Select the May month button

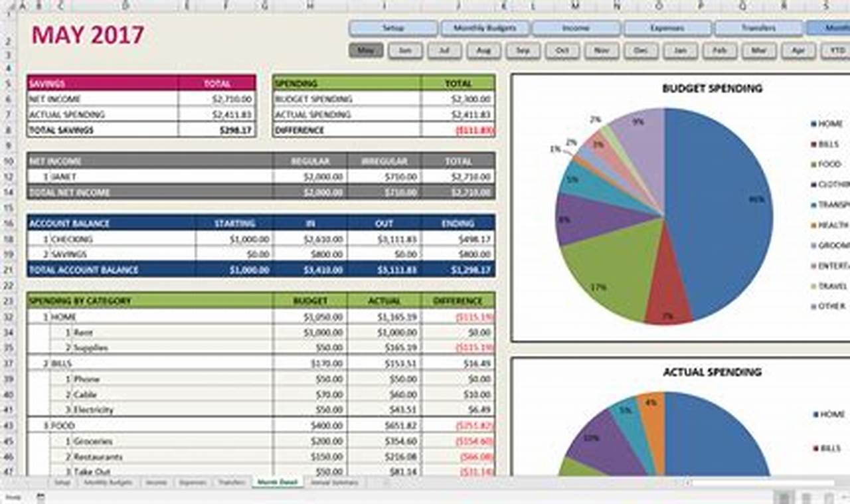point(366,50)
